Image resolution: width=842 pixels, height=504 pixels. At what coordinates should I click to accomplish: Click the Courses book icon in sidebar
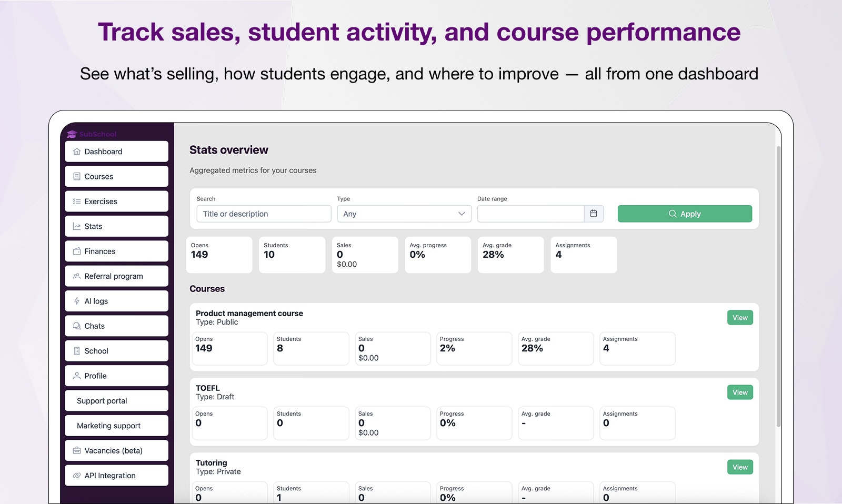(77, 176)
